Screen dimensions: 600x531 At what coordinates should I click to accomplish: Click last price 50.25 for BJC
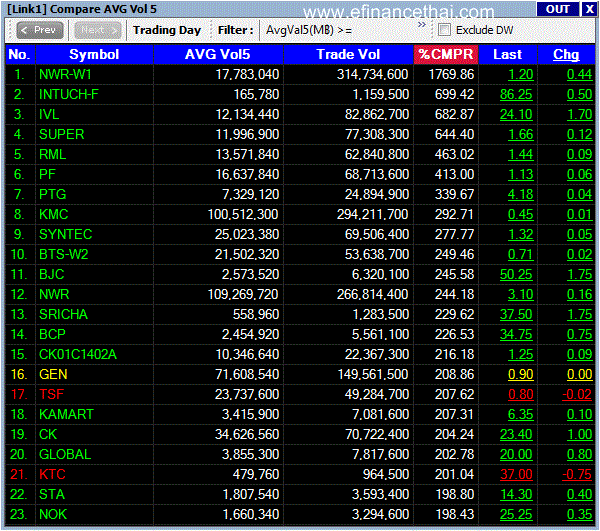pos(516,274)
